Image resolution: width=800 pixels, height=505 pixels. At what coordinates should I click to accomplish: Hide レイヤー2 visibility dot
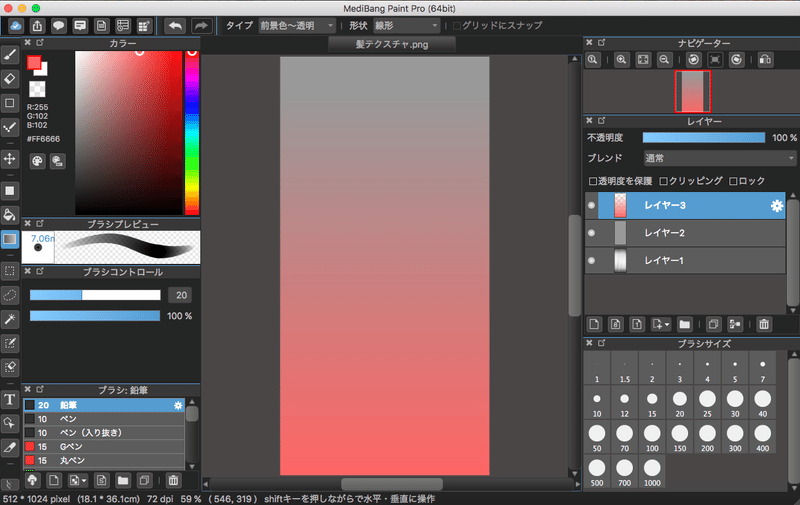pos(591,233)
